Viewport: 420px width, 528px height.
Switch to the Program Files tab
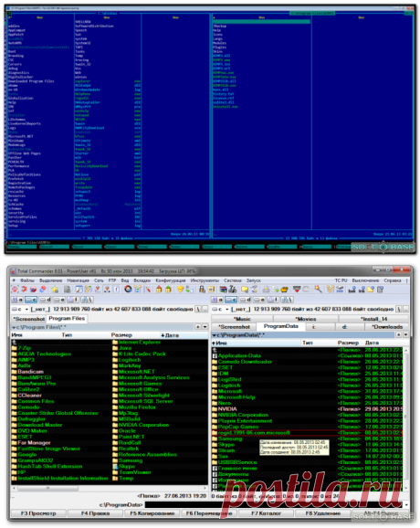pyautogui.click(x=67, y=318)
